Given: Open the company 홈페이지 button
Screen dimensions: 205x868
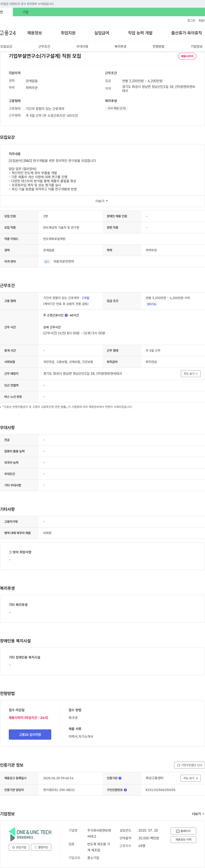Looking at the screenshot, I should [x=183, y=831].
